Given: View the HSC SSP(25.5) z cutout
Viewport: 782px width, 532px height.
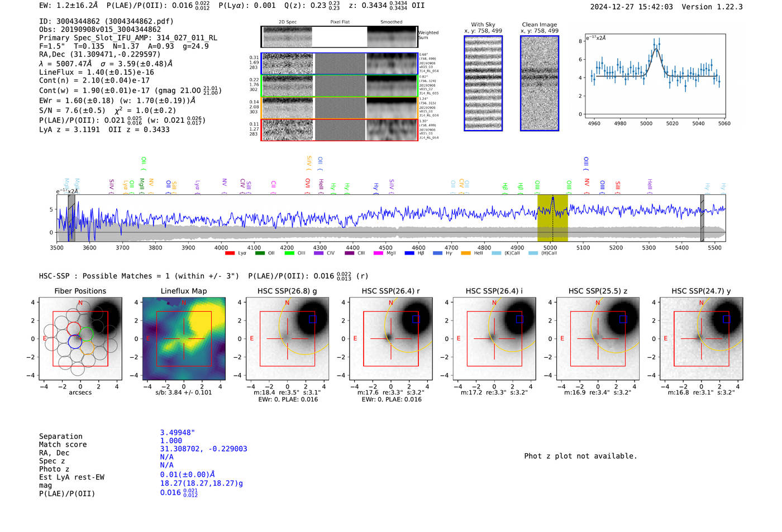Looking at the screenshot, I should pos(598,338).
